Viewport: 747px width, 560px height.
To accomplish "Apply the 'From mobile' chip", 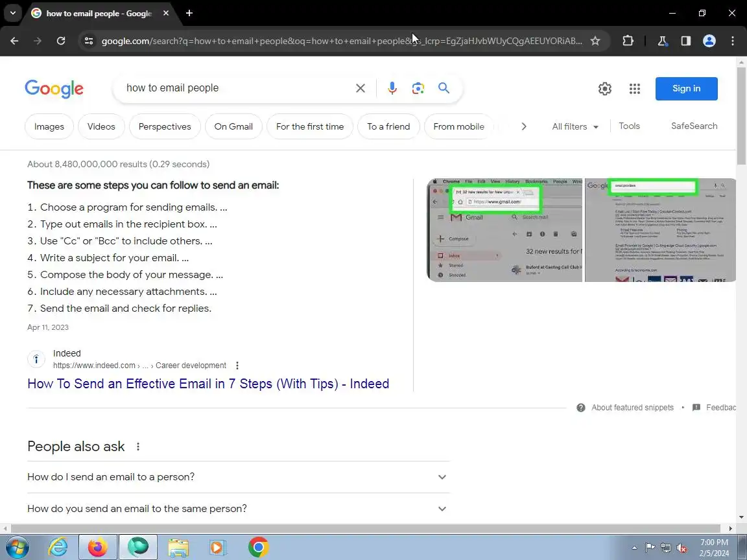I will (x=458, y=126).
